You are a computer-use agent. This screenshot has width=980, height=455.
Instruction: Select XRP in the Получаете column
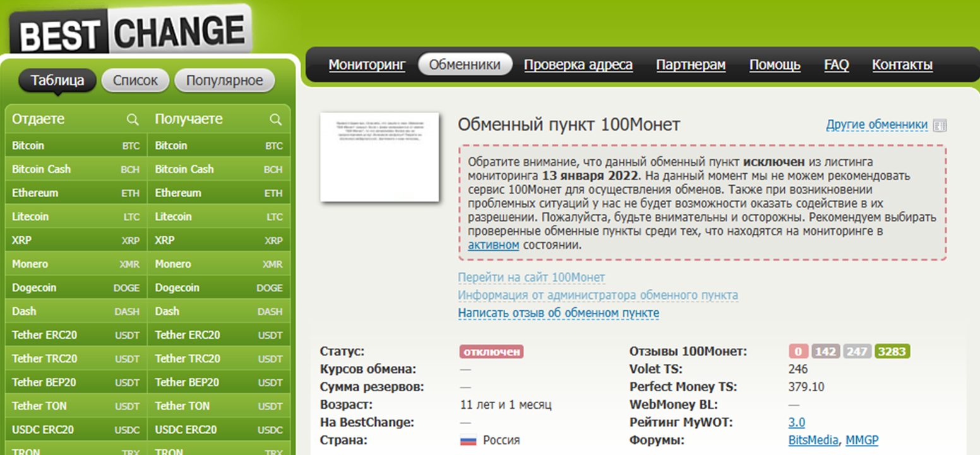click(219, 240)
